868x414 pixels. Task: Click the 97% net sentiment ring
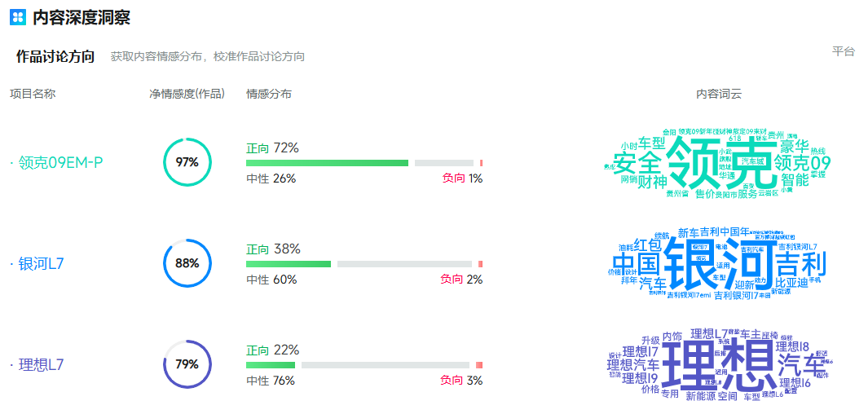187,162
